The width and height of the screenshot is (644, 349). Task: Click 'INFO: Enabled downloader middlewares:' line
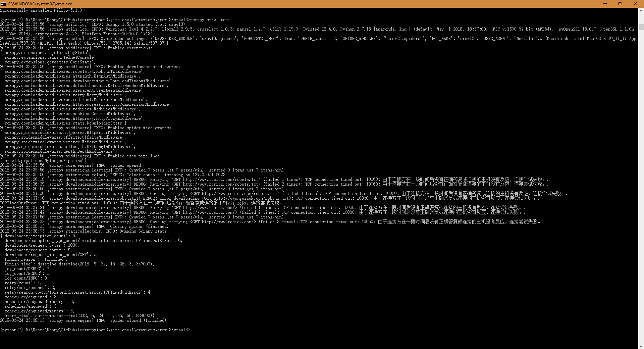[90, 67]
